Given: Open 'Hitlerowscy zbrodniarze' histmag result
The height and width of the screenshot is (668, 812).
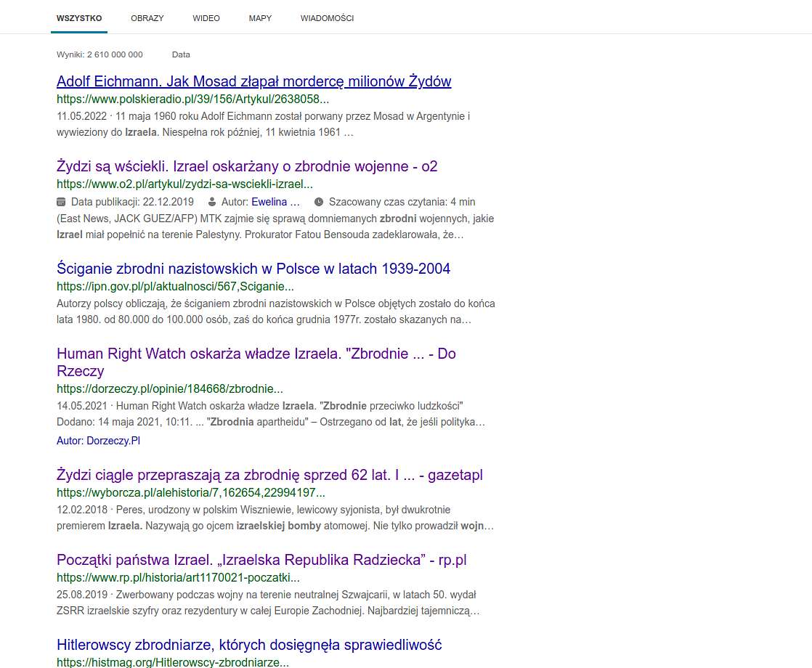Looking at the screenshot, I should point(249,645).
